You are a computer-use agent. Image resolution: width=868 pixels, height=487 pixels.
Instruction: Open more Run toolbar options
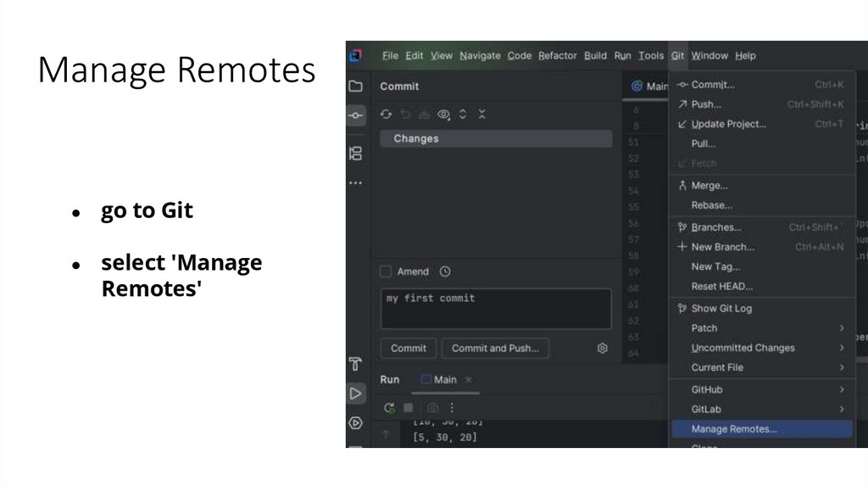(452, 408)
